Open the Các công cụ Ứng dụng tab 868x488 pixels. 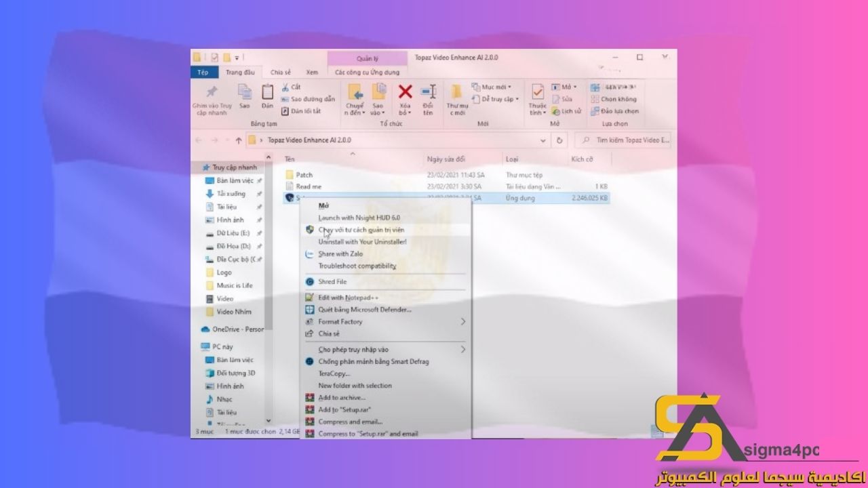coord(367,72)
